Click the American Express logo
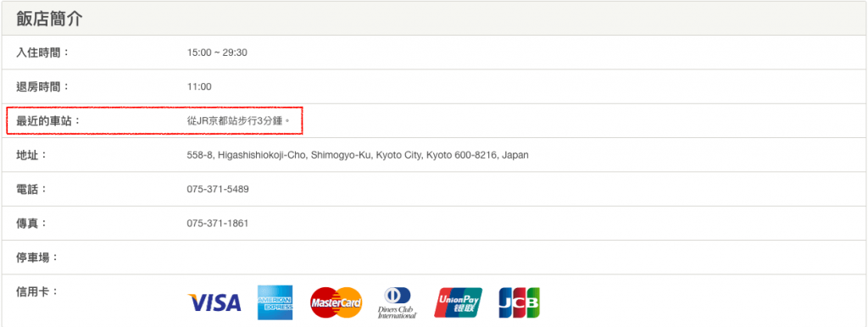868x327 pixels. pos(275,302)
